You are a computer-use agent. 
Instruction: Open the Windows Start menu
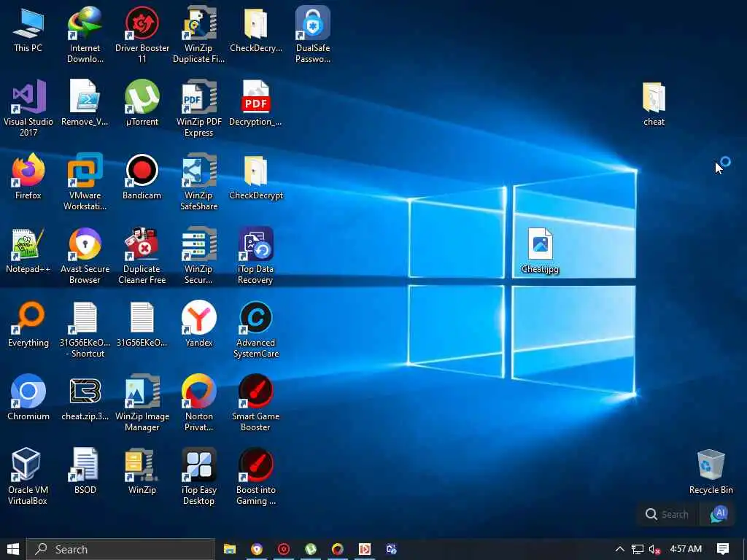click(x=13, y=549)
